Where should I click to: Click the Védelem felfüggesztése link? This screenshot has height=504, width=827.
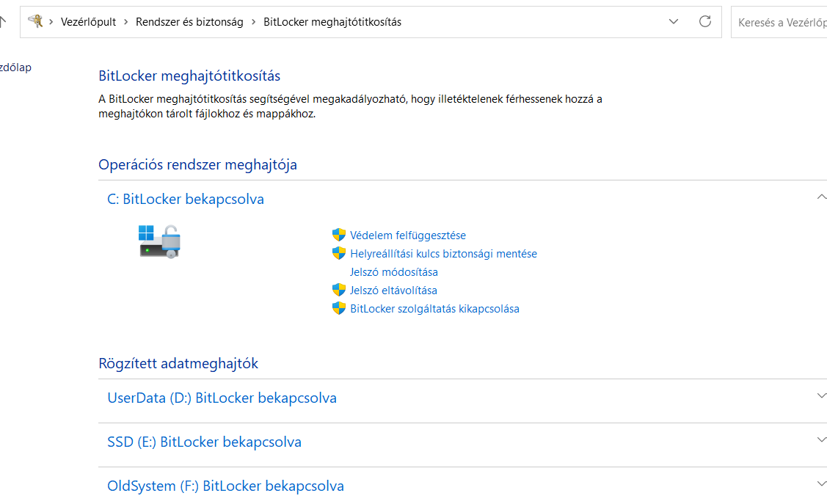click(408, 235)
